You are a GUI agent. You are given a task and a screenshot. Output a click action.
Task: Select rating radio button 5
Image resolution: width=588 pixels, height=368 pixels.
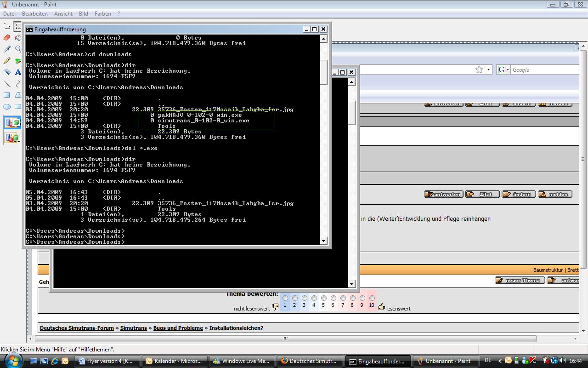323,298
